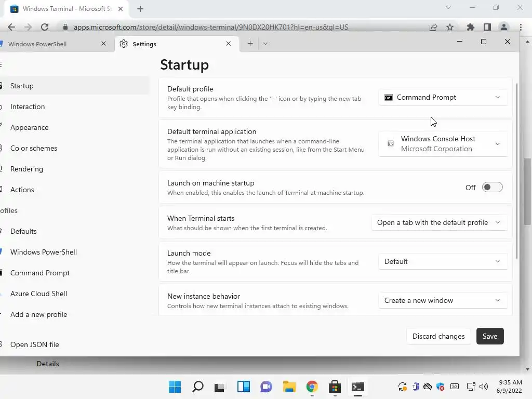
Task: Open browser profile avatar
Action: point(504,27)
